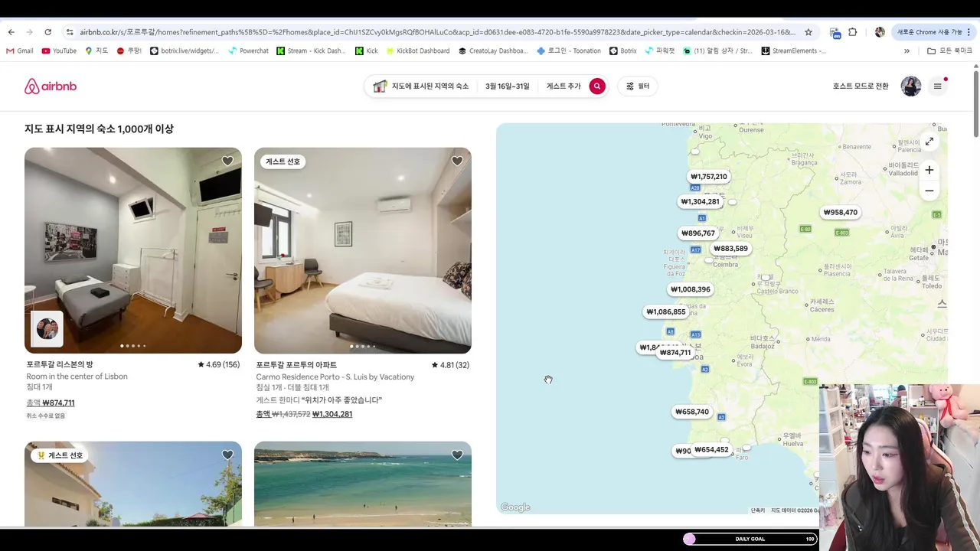Open the botrix.live/widgets bookmark
This screenshot has width=980, height=551.
(x=185, y=51)
